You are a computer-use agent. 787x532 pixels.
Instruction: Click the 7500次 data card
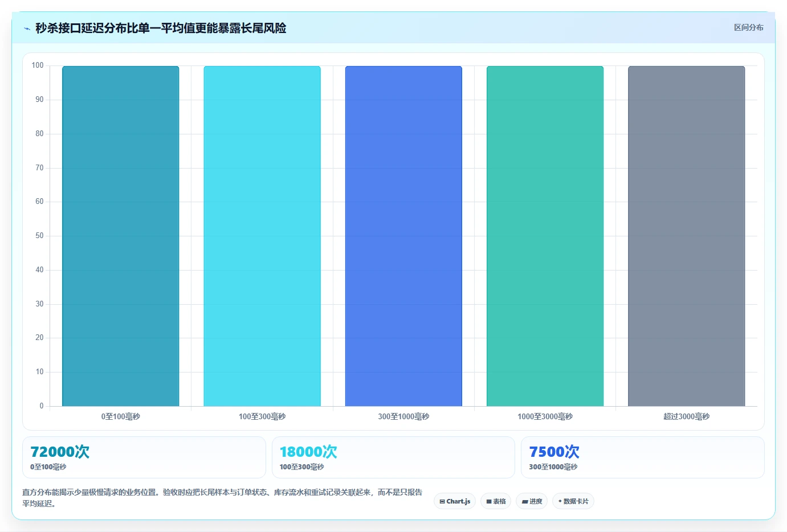coord(643,457)
